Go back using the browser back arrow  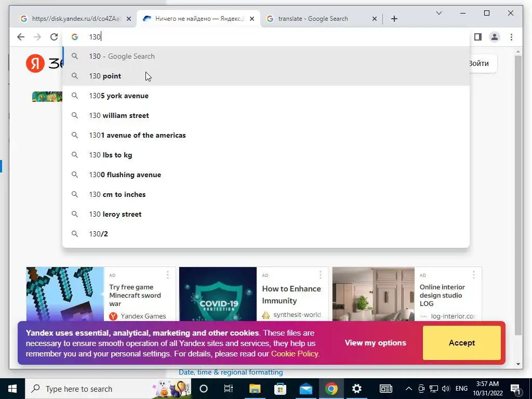tap(21, 37)
